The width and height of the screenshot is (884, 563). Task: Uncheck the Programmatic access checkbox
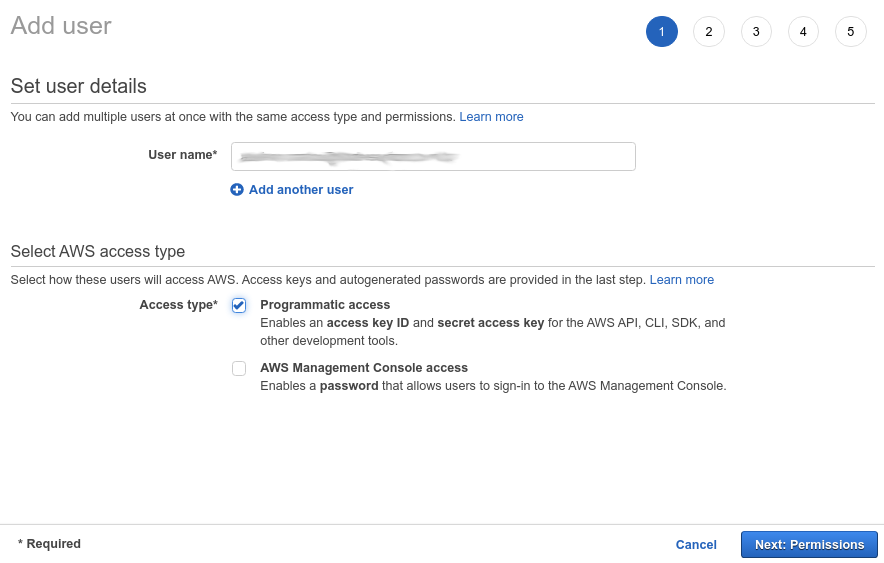click(x=239, y=306)
